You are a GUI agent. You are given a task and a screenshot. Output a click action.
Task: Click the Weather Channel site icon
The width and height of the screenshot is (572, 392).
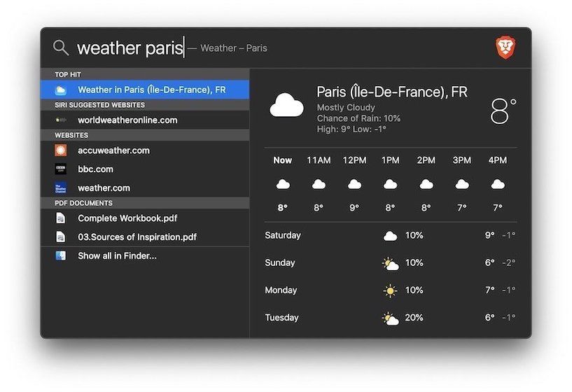click(61, 188)
